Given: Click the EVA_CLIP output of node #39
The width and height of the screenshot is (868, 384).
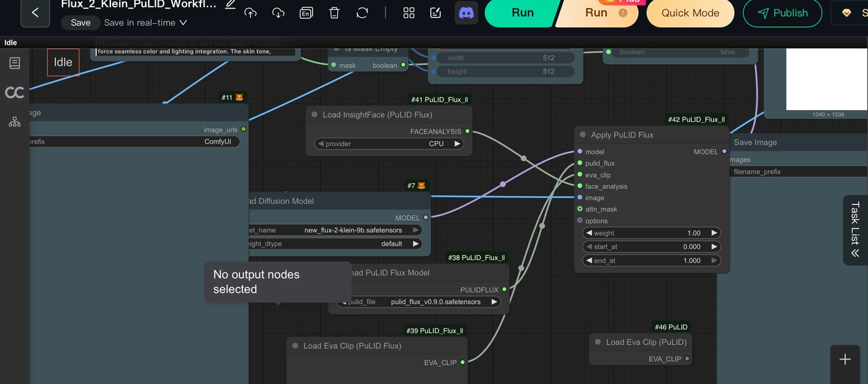Looking at the screenshot, I should (x=463, y=362).
